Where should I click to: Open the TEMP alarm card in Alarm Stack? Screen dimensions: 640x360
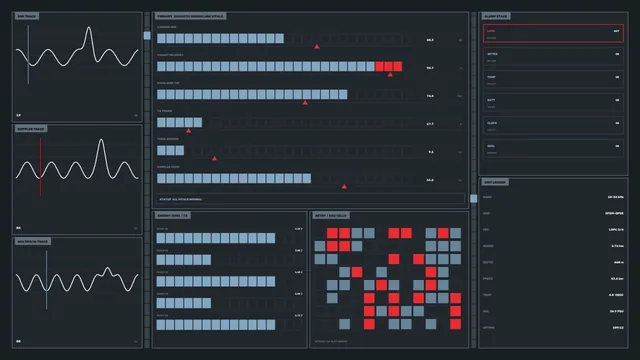(x=553, y=80)
